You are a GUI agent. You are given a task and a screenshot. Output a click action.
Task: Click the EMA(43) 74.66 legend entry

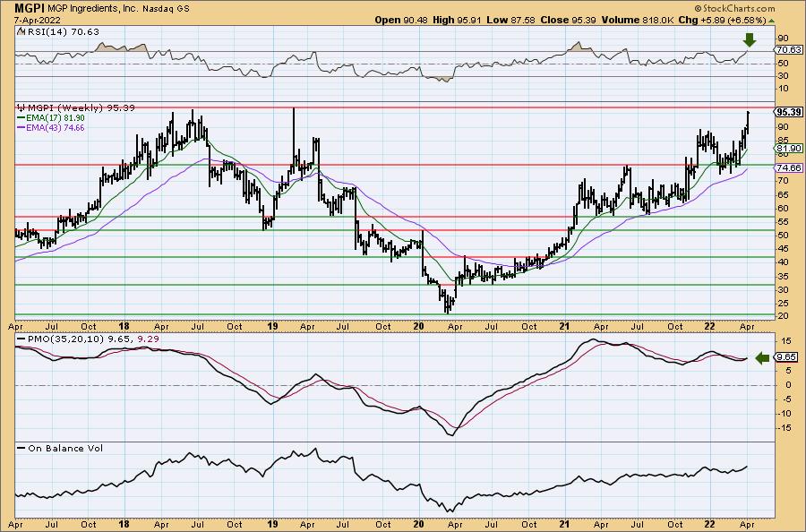(x=51, y=127)
